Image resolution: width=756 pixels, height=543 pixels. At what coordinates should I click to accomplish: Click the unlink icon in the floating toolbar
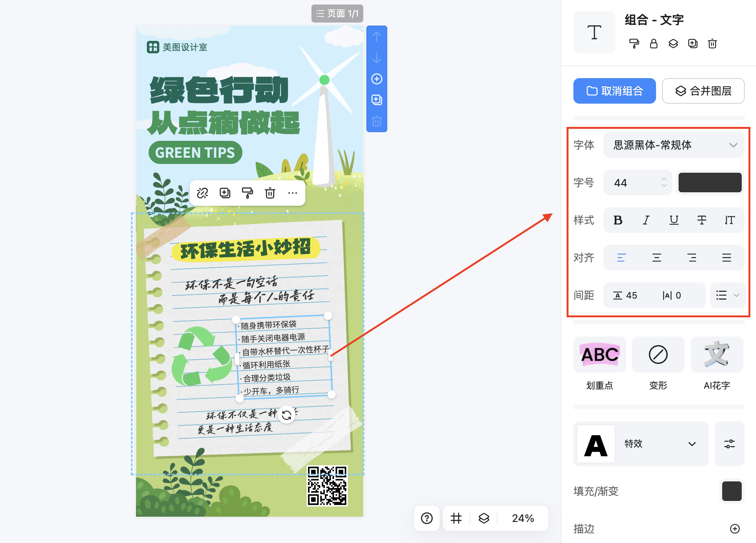(x=202, y=193)
